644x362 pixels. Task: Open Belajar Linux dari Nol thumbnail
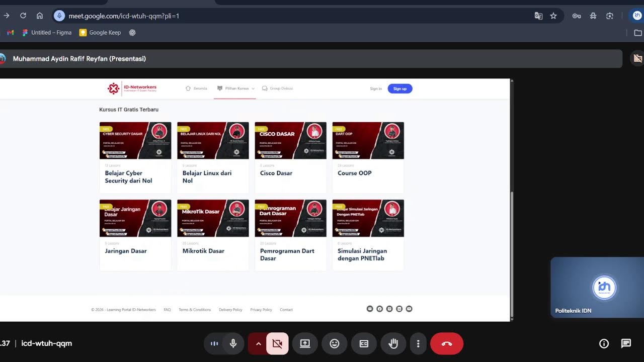pos(213,140)
